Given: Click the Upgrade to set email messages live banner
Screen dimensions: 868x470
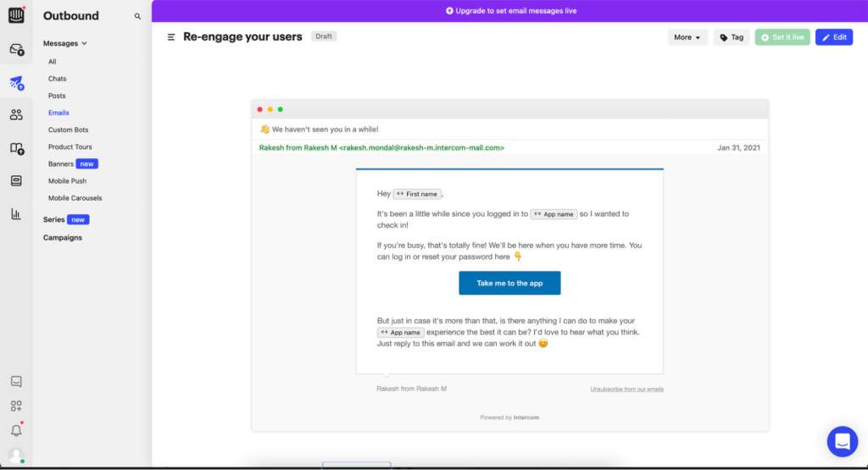Looking at the screenshot, I should pyautogui.click(x=509, y=11).
